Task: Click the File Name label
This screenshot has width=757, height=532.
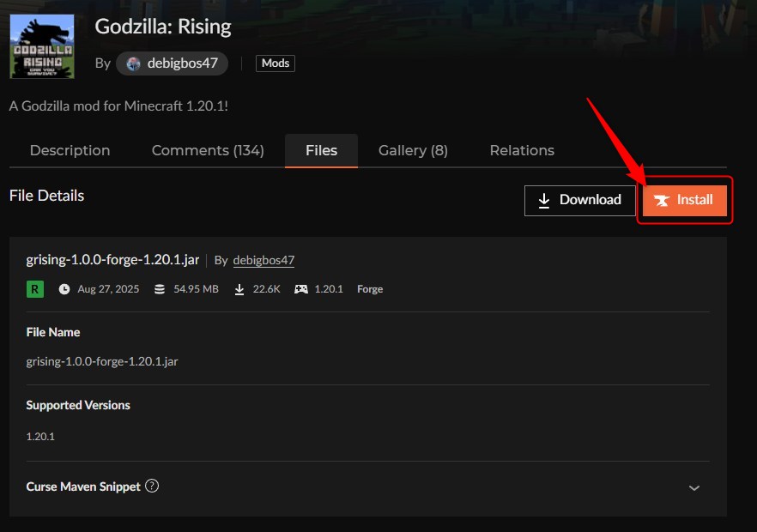Action: [53, 332]
